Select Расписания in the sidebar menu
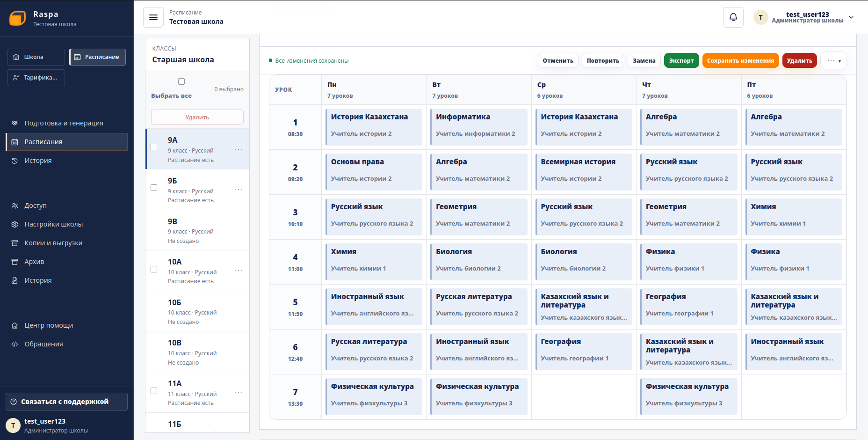The width and height of the screenshot is (868, 440). pyautogui.click(x=66, y=142)
